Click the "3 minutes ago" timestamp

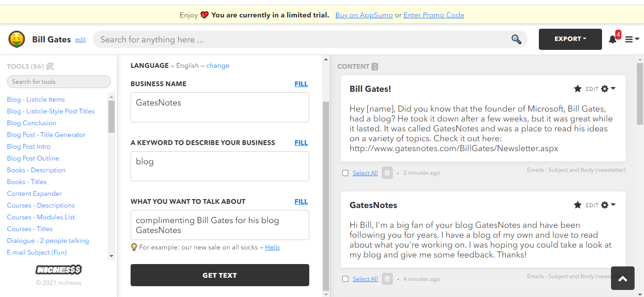click(421, 173)
